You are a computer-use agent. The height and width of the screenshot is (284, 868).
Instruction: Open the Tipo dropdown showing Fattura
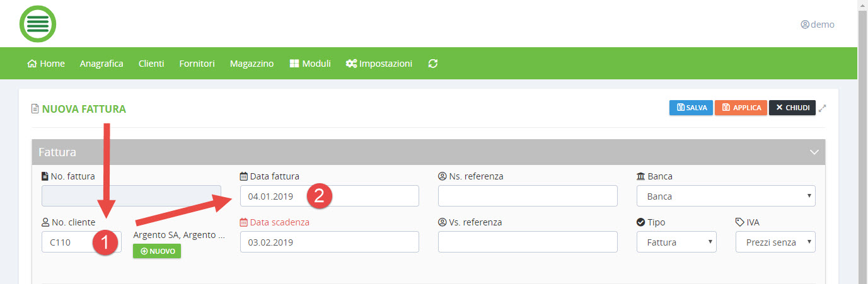click(x=676, y=242)
